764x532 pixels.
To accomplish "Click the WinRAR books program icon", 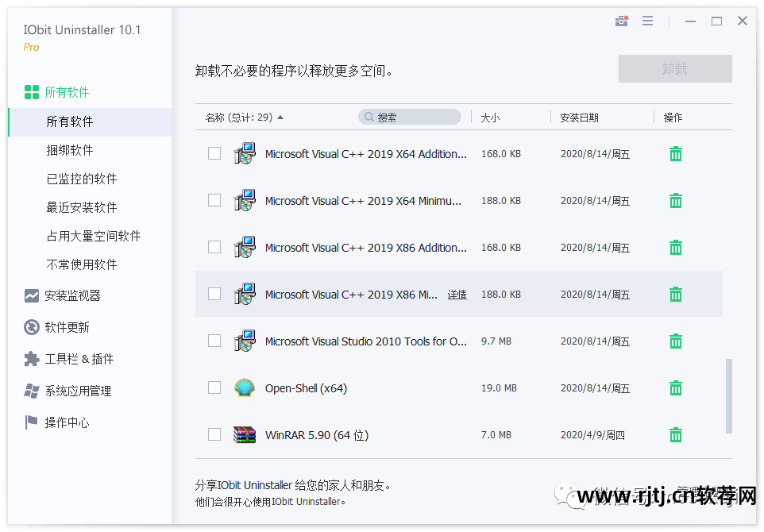I will [x=244, y=434].
